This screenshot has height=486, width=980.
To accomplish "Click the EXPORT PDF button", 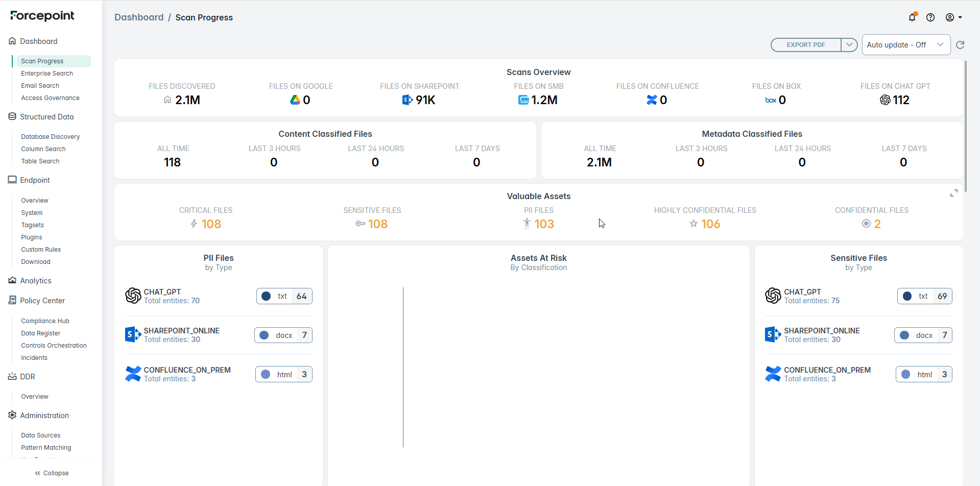I will tap(805, 45).
